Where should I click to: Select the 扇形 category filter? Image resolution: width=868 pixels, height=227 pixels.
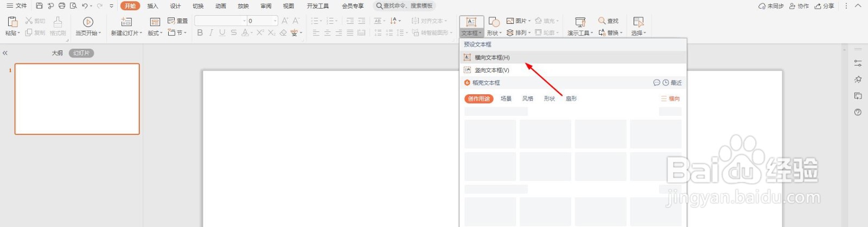click(x=571, y=99)
